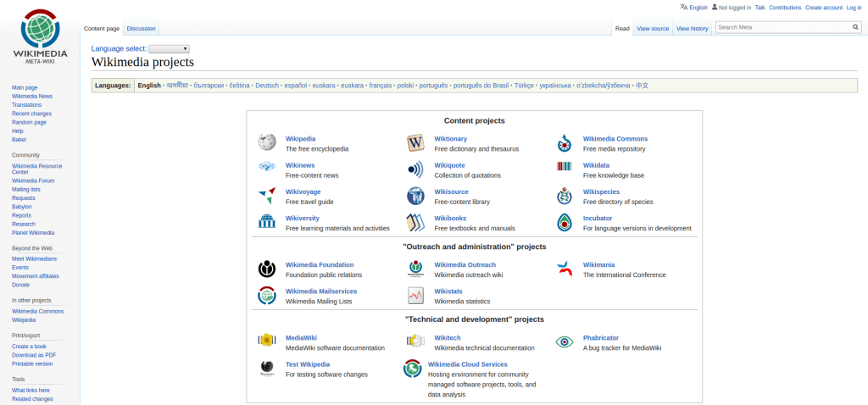
Task: Click the Test Wikipedia icon
Action: point(267,368)
